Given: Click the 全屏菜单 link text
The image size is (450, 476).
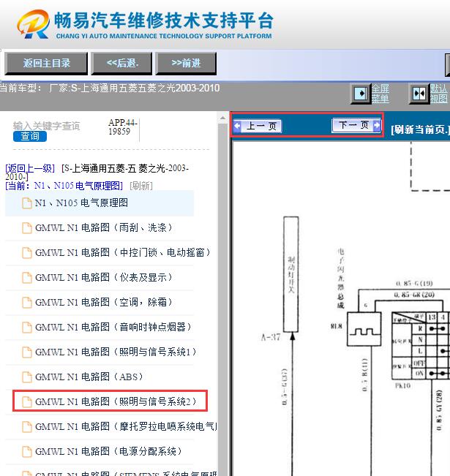Looking at the screenshot, I should [x=380, y=94].
